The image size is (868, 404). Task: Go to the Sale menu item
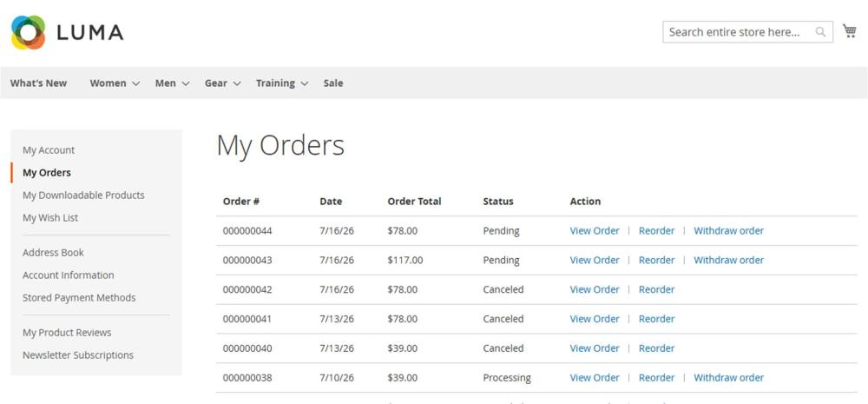pyautogui.click(x=333, y=83)
